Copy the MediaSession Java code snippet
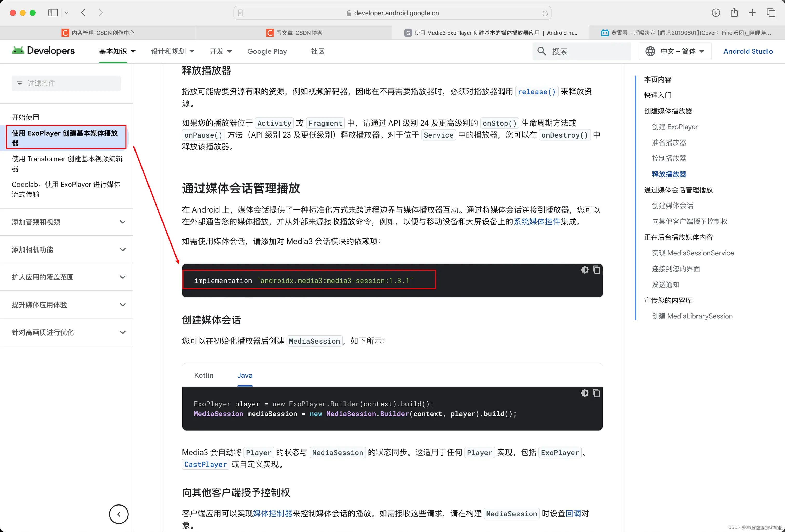 [x=597, y=393]
